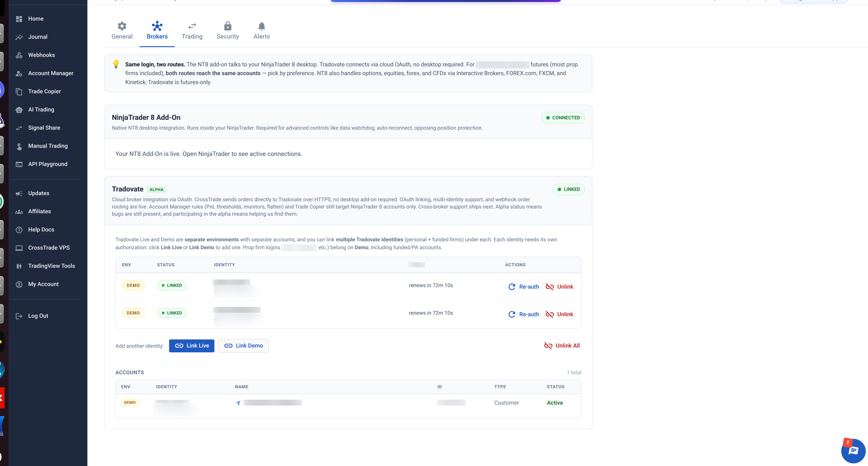Open TradingView Tools candlestick icon
Viewport: 868px width, 466px height.
(19, 266)
